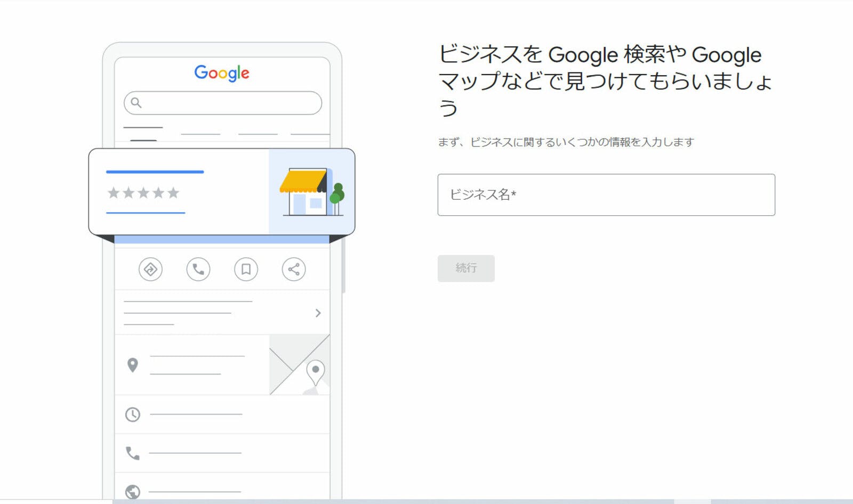This screenshot has width=853, height=504.
Task: Click the 続行 button
Action: [466, 268]
